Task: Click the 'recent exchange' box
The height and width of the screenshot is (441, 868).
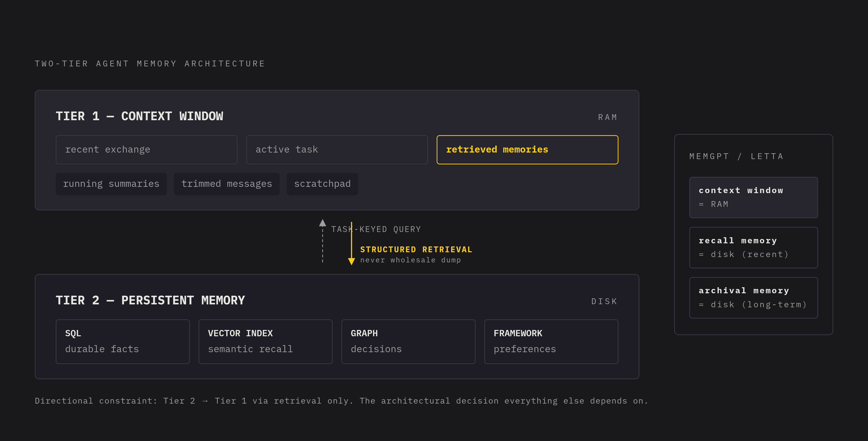Action: click(146, 149)
